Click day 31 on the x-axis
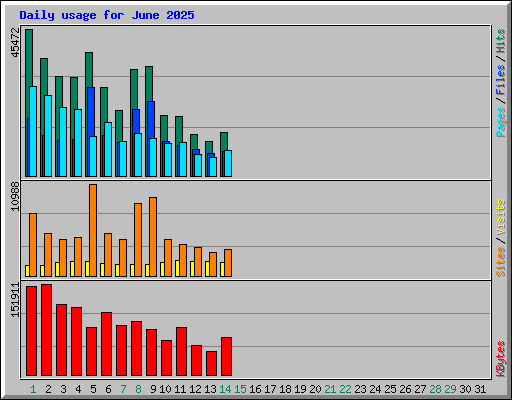Image resolution: width=512 pixels, height=400 pixels. click(480, 389)
